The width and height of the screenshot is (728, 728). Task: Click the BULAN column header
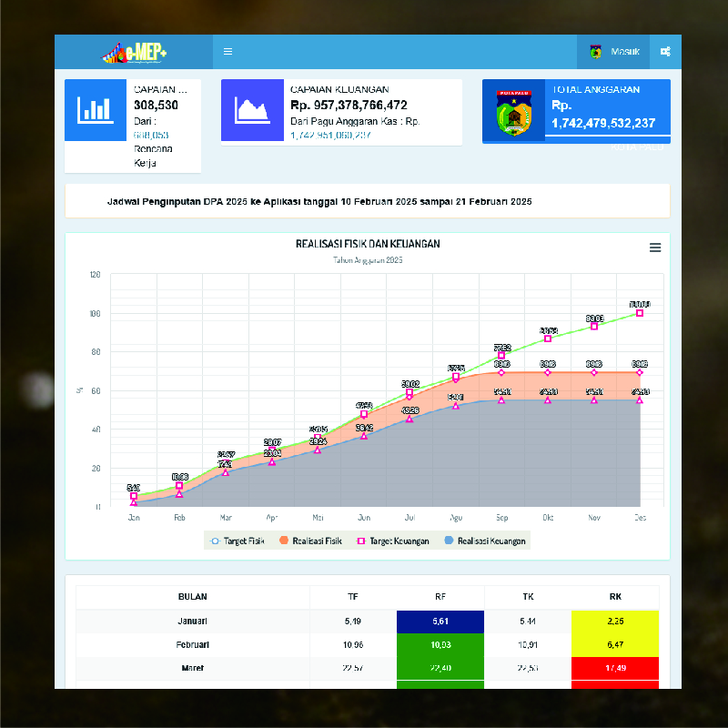192,597
